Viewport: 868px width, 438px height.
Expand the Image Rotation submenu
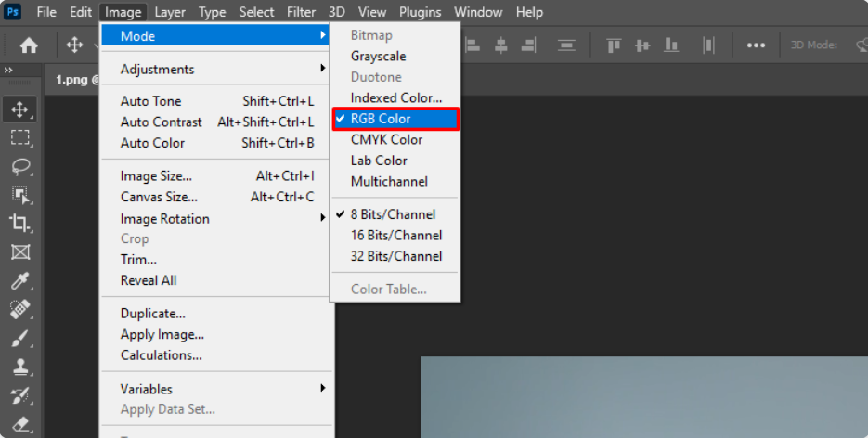(216, 219)
